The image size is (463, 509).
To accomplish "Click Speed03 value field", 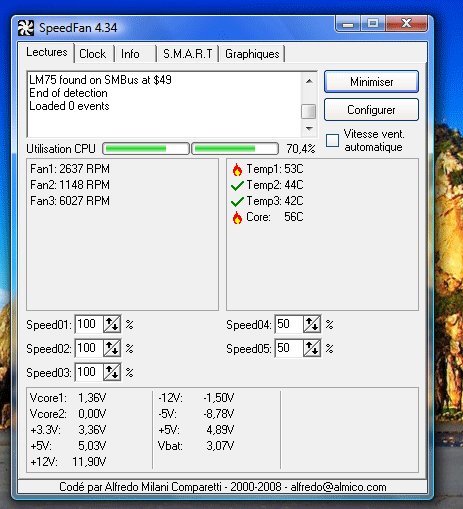I will 89,372.
